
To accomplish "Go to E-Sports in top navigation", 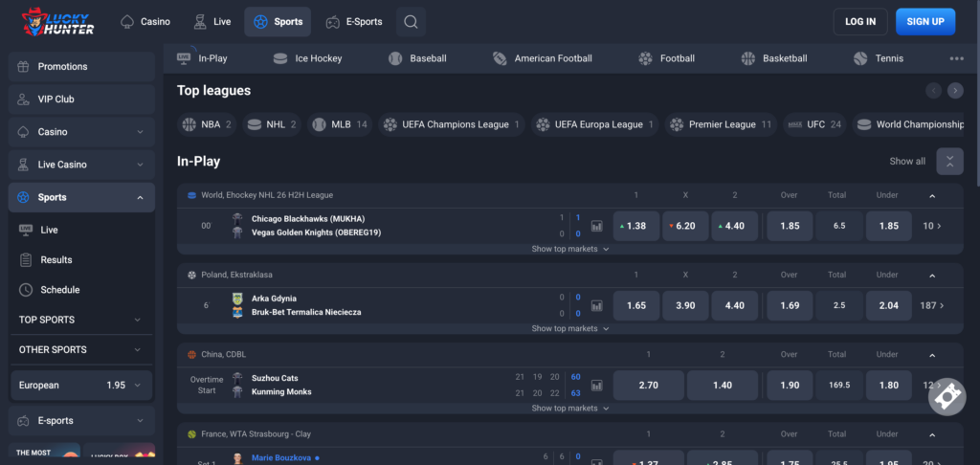I will coord(354,22).
